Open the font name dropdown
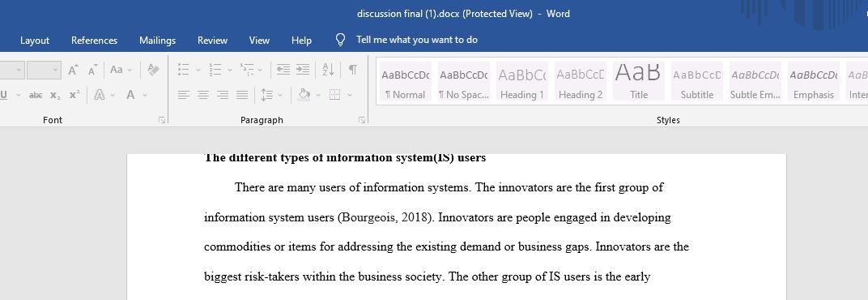Screen dimensions: 868x300 pos(19,70)
